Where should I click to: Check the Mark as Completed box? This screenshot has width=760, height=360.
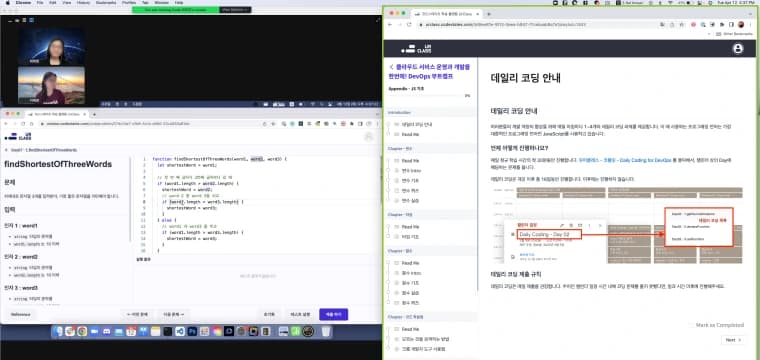click(x=692, y=325)
